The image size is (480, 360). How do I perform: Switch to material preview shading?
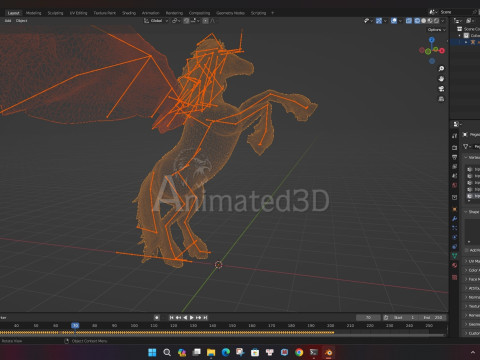tap(430, 21)
